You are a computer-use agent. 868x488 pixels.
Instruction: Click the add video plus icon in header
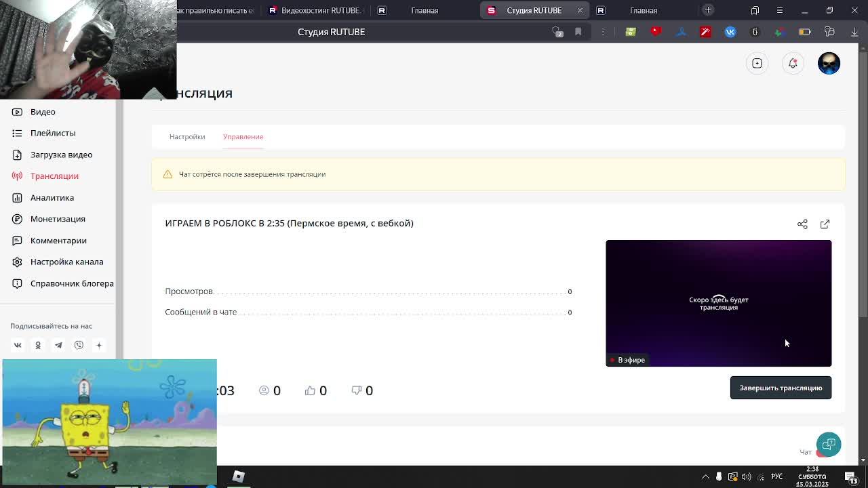(757, 63)
